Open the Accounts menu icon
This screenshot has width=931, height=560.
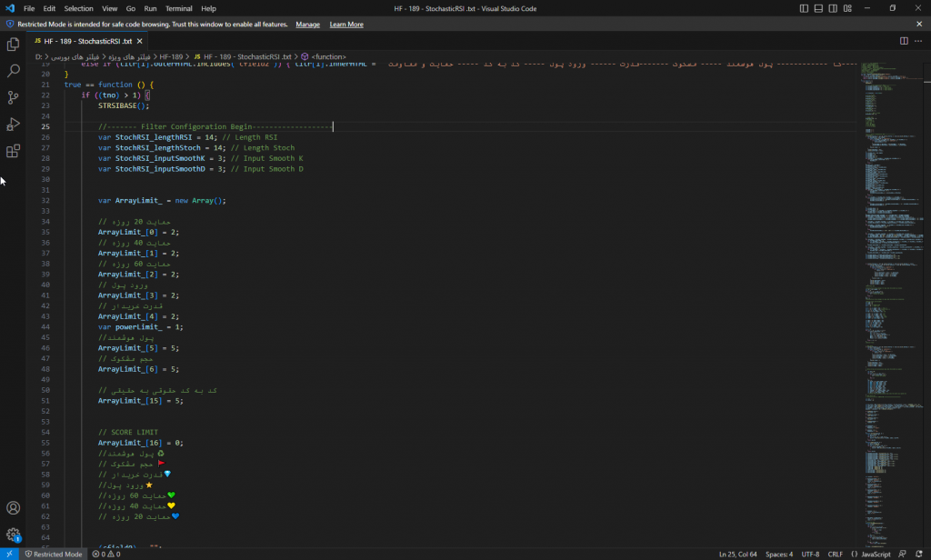tap(13, 508)
